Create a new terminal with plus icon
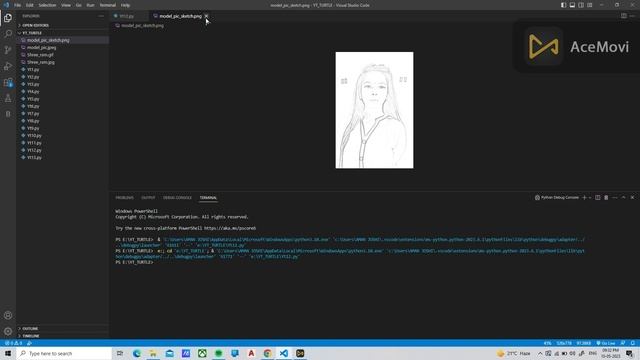This screenshot has height=360, width=640. coord(584,198)
